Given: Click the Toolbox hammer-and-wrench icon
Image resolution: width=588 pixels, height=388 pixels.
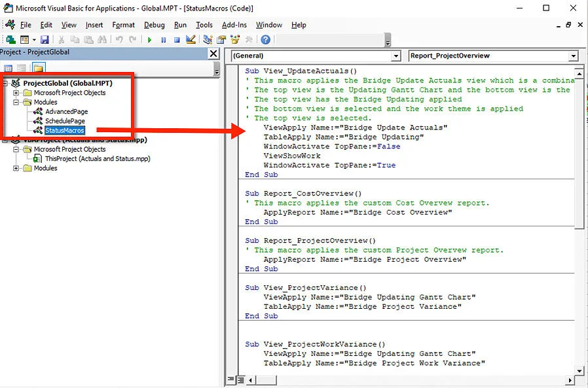Looking at the screenshot, I should 249,39.
